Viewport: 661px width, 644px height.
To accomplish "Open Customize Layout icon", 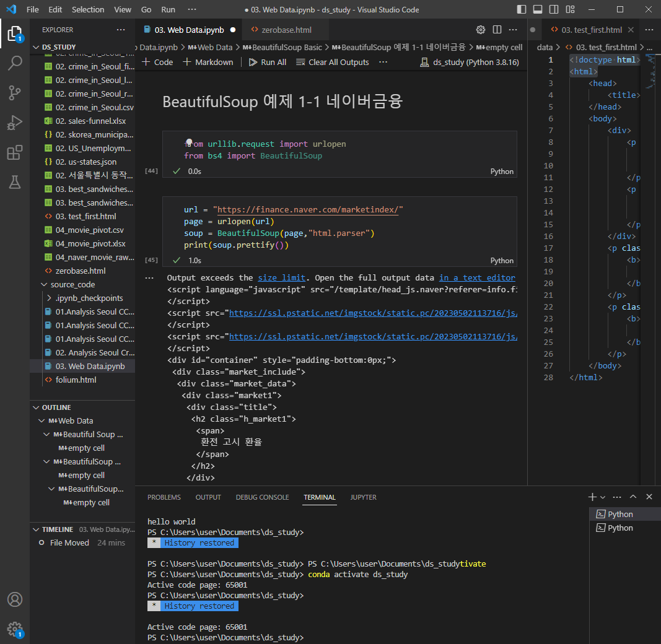I will point(570,9).
